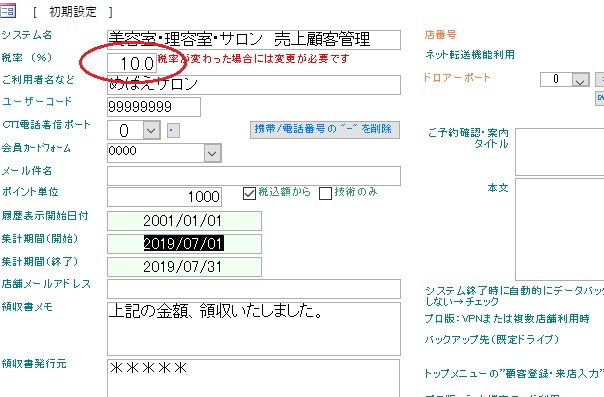The height and width of the screenshot is (397, 604).
Task: Click the CTI port combo value 0
Action: [126, 131]
